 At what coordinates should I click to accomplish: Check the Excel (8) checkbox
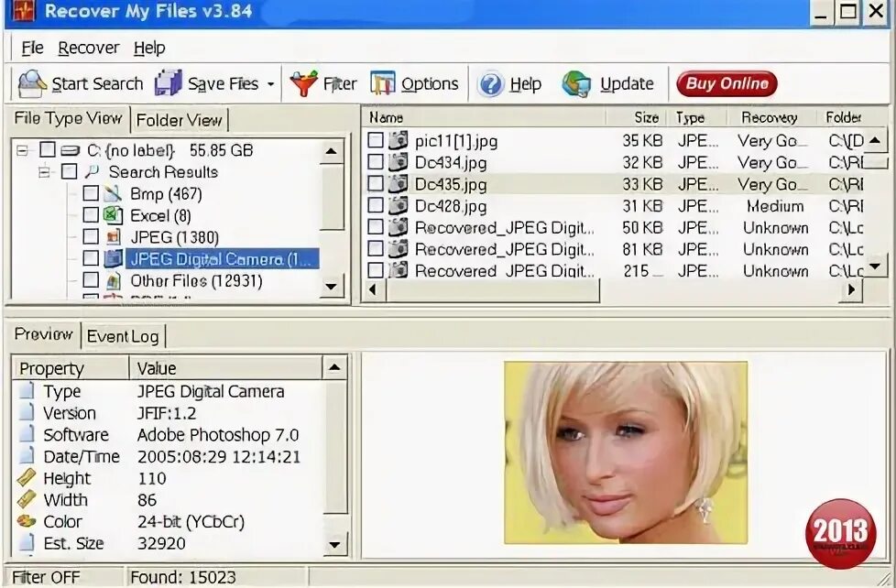[91, 215]
